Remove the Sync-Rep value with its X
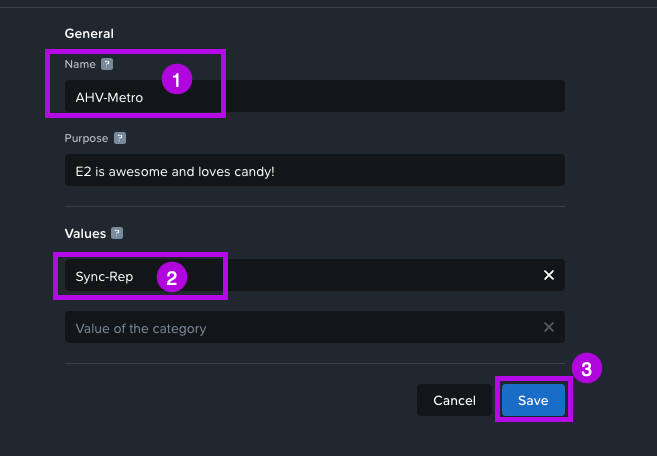The image size is (657, 456). pos(548,275)
